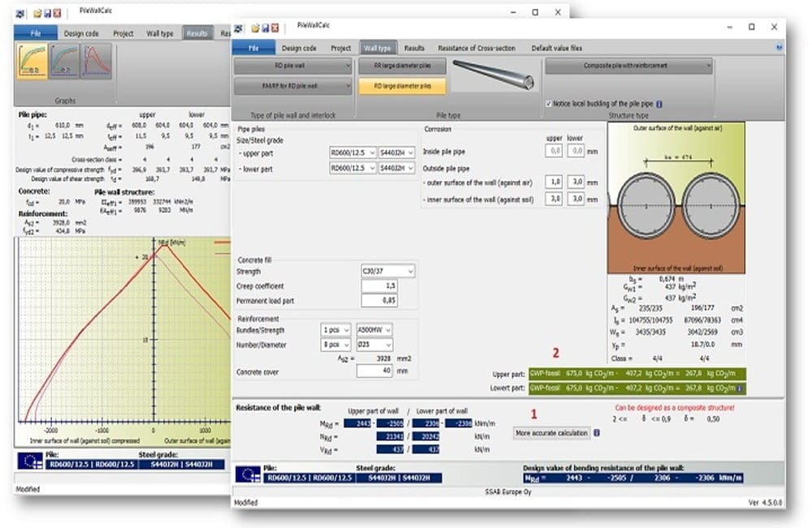Toggle the Notice local buckling checkbox
Image resolution: width=812 pixels, height=528 pixels.
(x=549, y=103)
